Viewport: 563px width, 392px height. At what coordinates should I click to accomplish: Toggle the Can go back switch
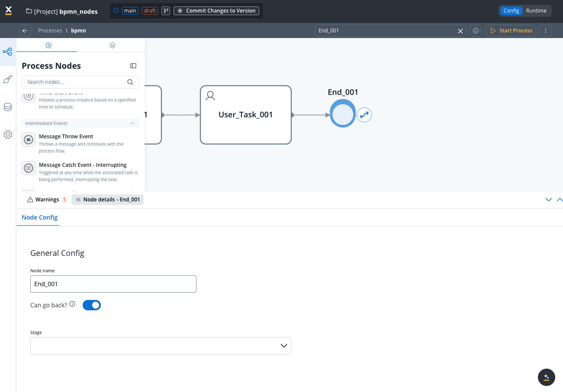pyautogui.click(x=92, y=305)
